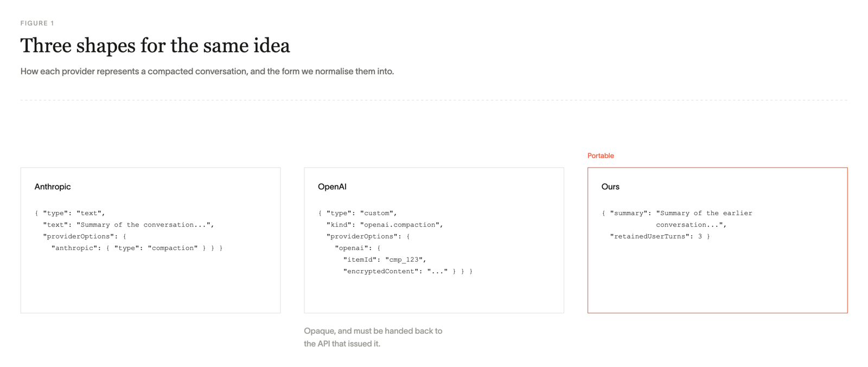Select the "itemId": "cmp_123" line

tap(385, 260)
